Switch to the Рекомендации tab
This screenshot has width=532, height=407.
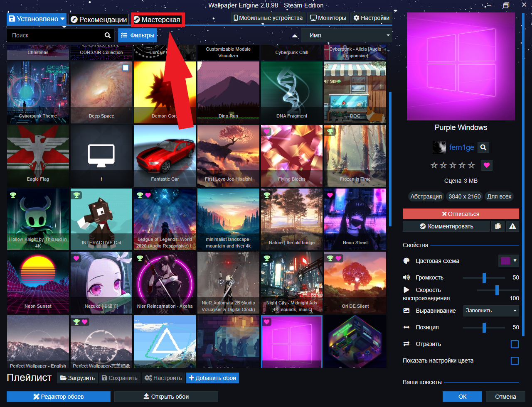(x=98, y=20)
